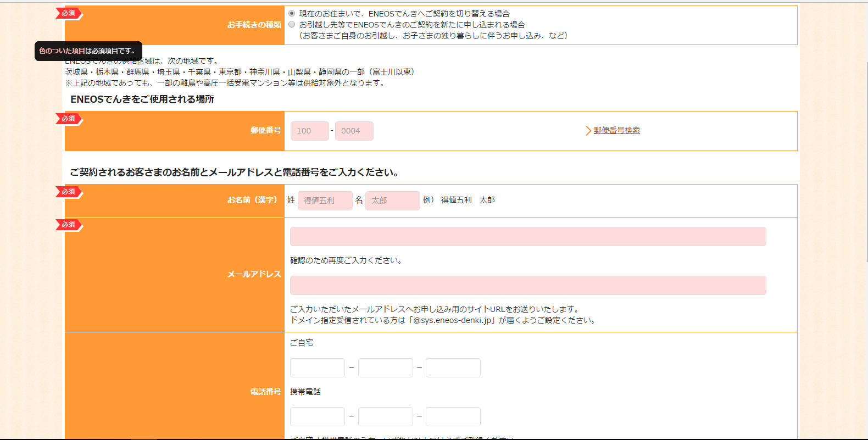
Task: Click the メールアドレス label
Action: click(x=254, y=274)
